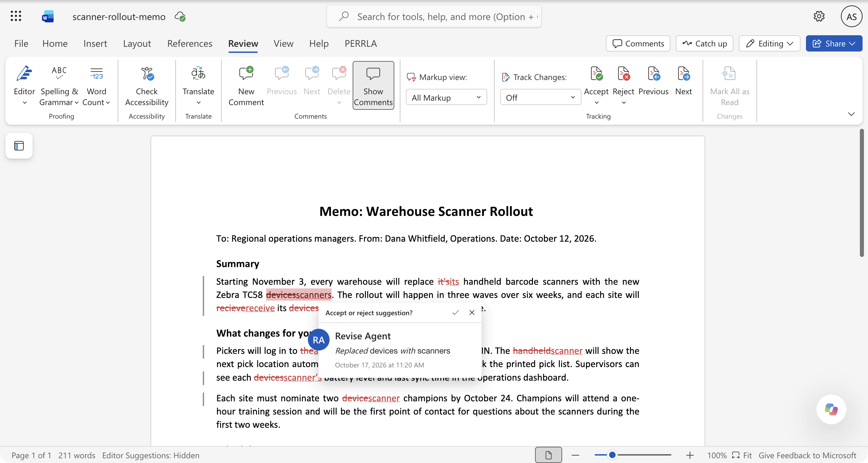Click the zoom in plus button
The height and width of the screenshot is (463, 868).
(690, 455)
